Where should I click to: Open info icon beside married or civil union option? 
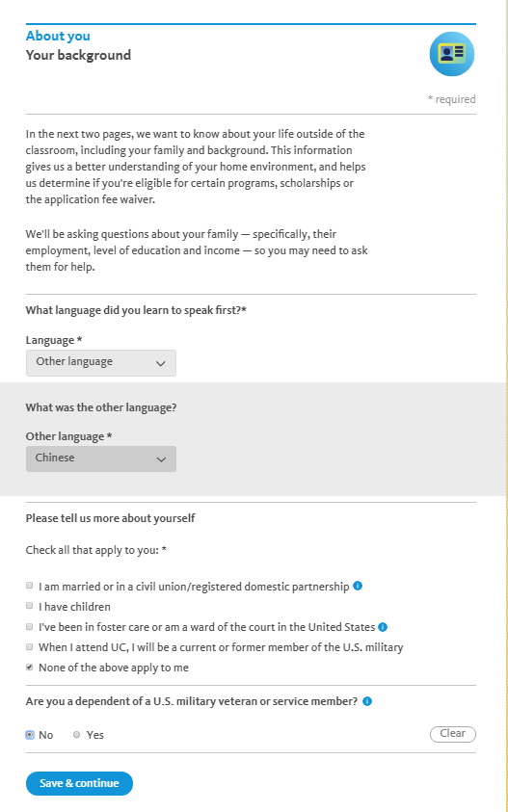click(358, 586)
